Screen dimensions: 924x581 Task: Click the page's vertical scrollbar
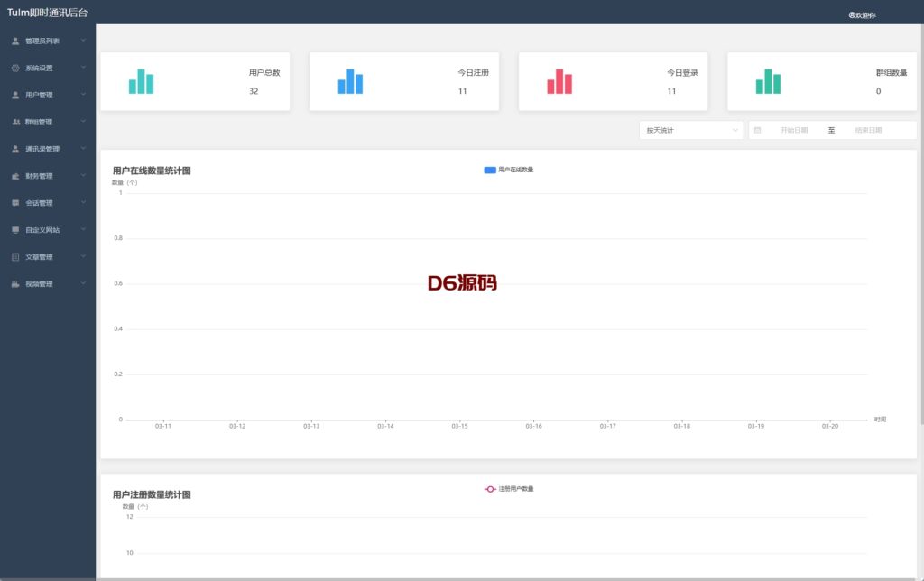click(921, 224)
